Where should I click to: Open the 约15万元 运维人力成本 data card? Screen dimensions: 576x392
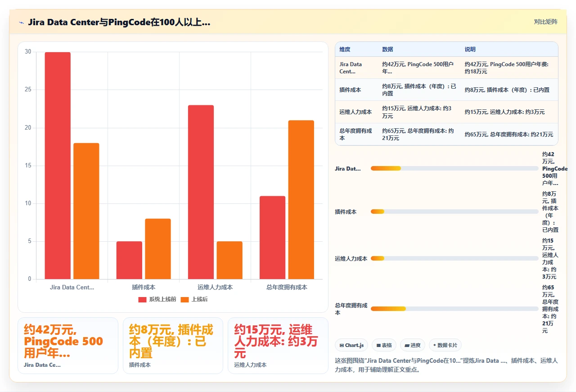click(x=278, y=346)
